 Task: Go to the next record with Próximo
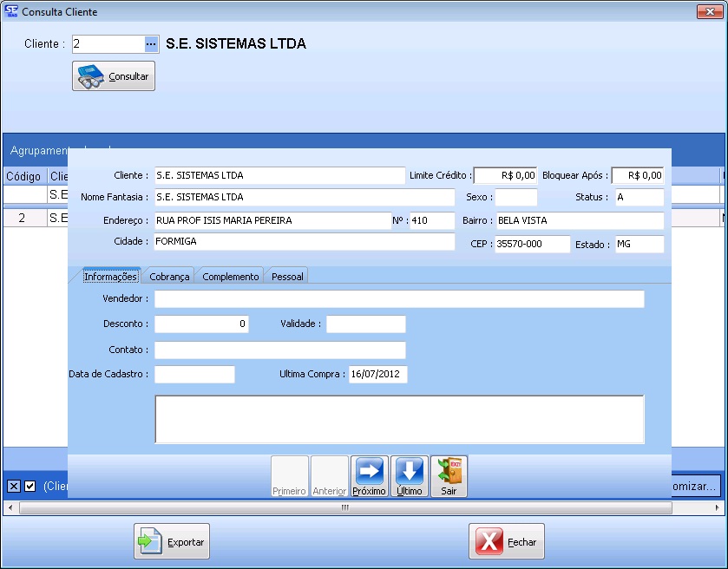coord(369,476)
